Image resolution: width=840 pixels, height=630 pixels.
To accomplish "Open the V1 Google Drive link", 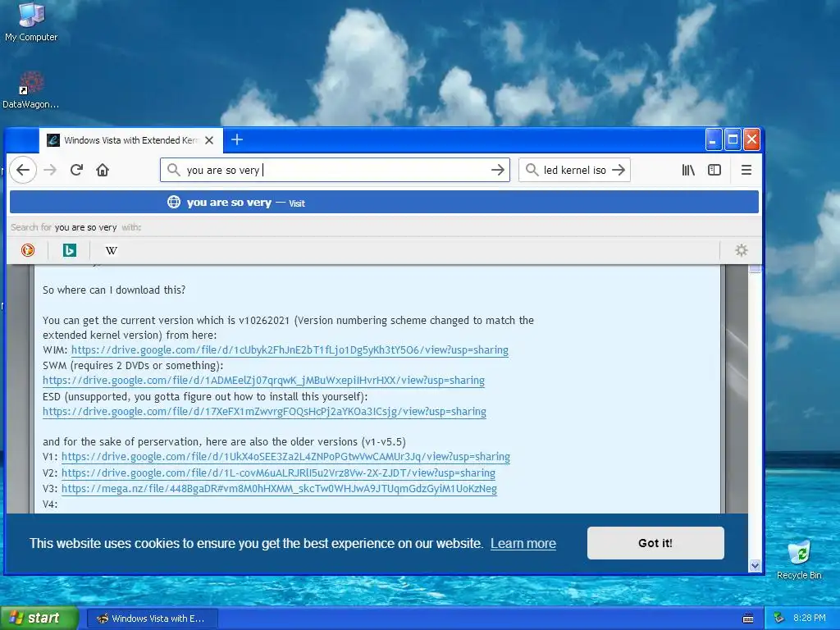I will [285, 457].
